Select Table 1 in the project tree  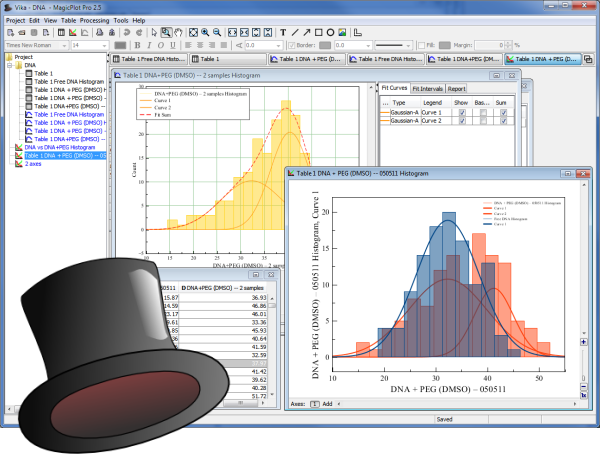point(43,73)
